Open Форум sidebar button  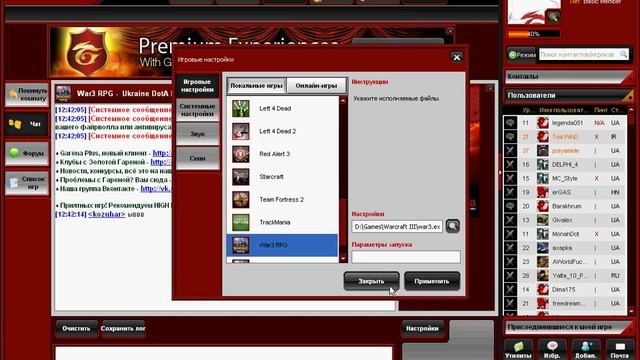click(27, 153)
